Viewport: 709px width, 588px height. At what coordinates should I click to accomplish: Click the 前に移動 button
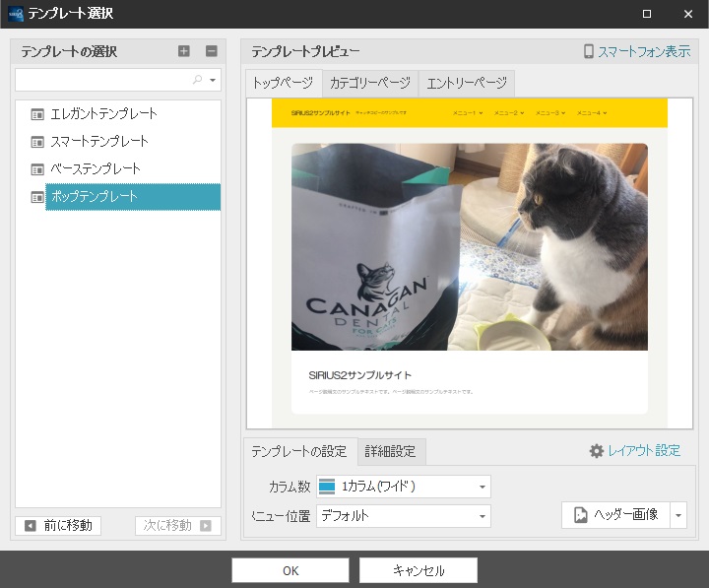pos(58,526)
